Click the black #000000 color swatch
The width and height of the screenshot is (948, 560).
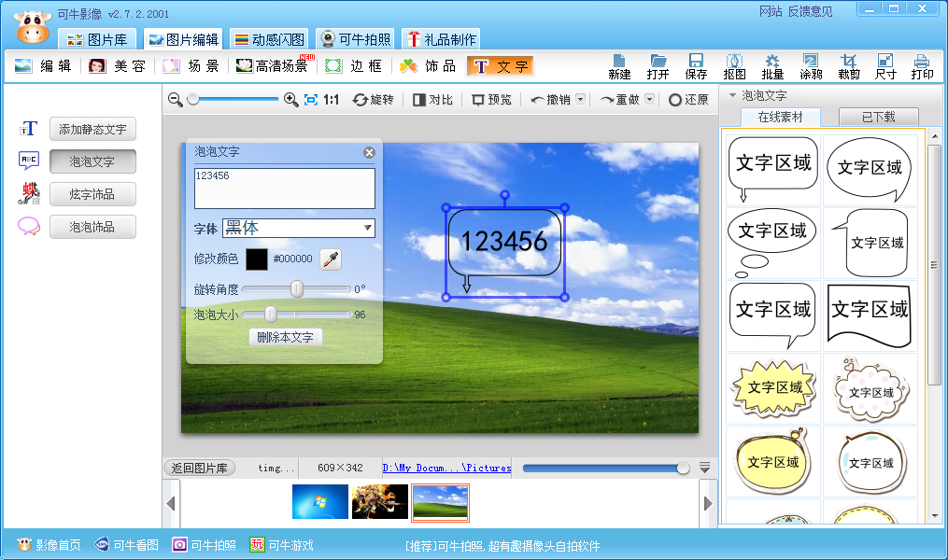[x=257, y=259]
